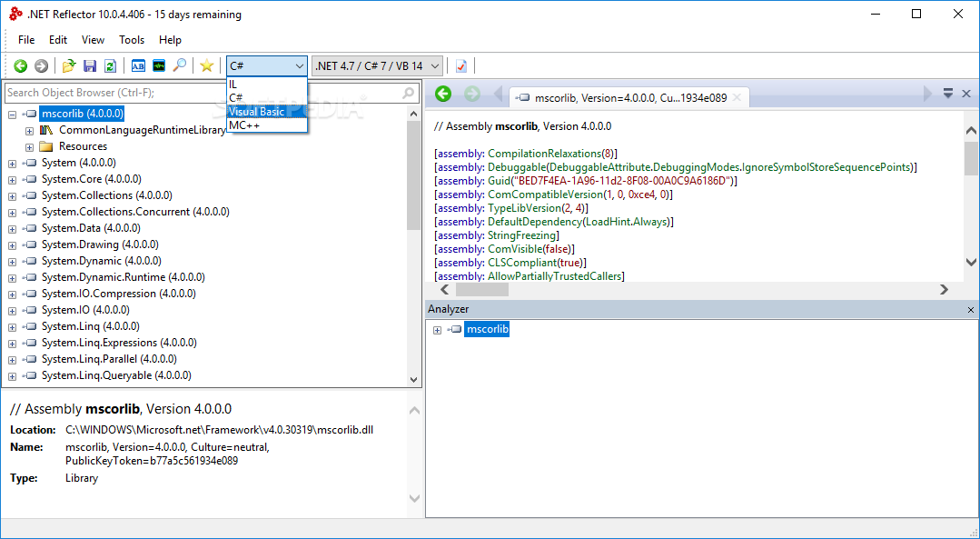This screenshot has width=980, height=539.
Task: Click the mscorlib.dll Location path text
Action: click(x=220, y=430)
